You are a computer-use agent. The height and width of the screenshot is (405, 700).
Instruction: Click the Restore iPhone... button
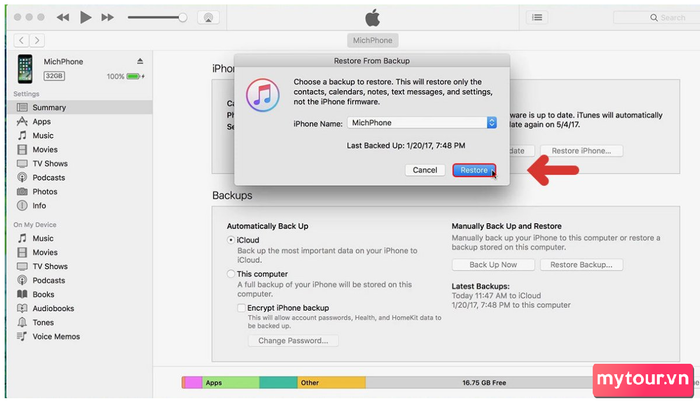pos(581,151)
